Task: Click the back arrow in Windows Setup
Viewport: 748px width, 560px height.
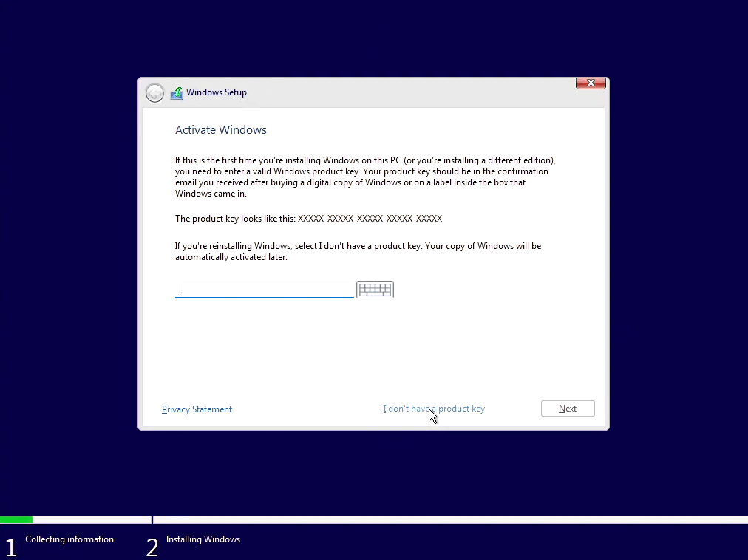Action: (x=154, y=93)
